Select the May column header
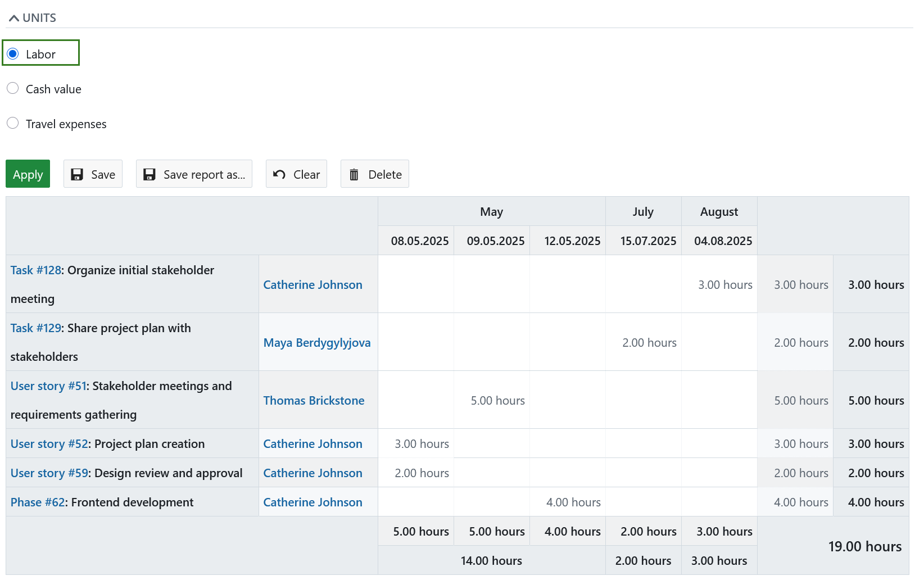The width and height of the screenshot is (924, 580). click(x=491, y=211)
